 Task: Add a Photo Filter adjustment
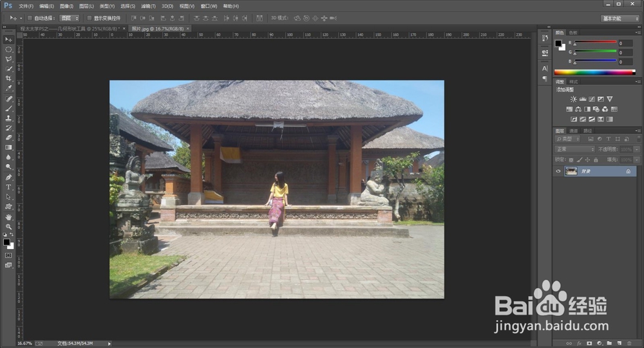(596, 109)
